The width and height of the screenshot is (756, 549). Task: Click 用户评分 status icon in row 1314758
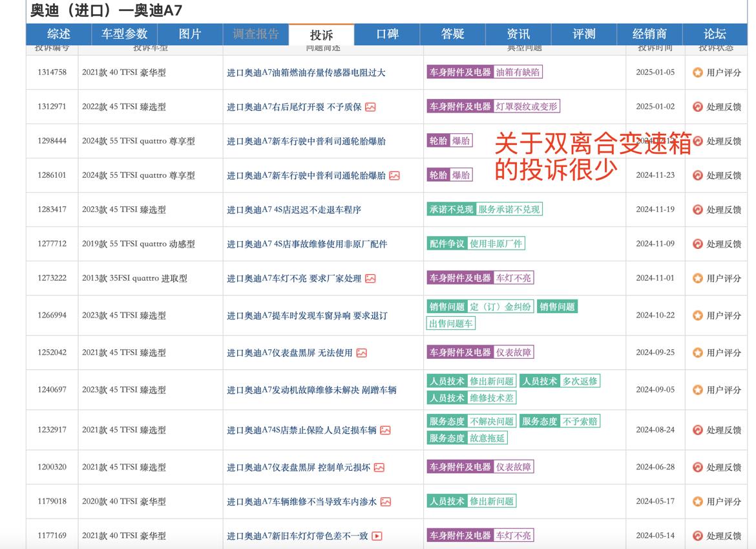[x=698, y=72]
